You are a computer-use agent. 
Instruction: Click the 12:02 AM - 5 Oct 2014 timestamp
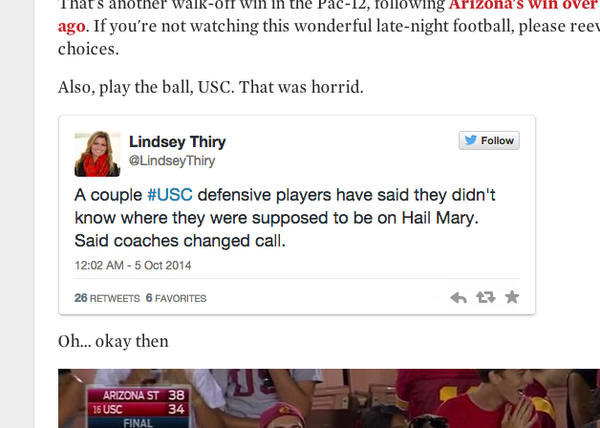pyautogui.click(x=133, y=266)
